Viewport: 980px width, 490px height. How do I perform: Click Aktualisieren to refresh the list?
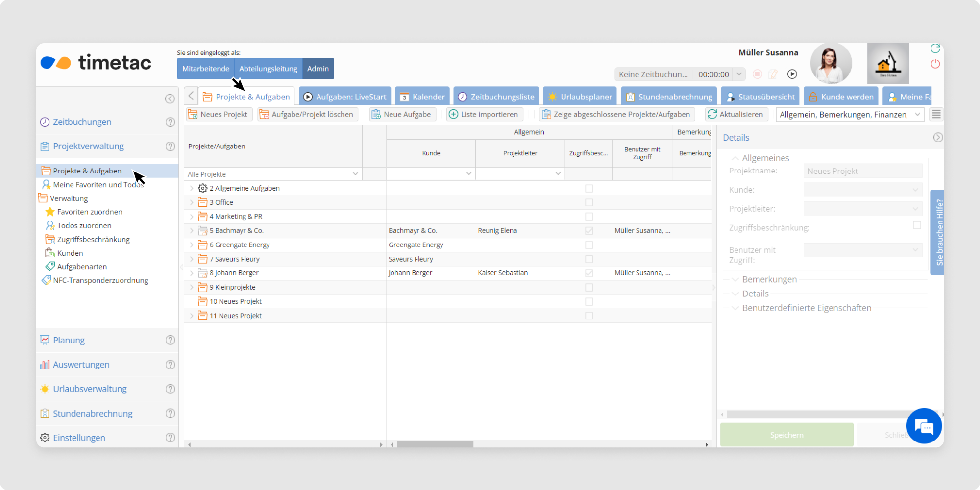point(735,114)
